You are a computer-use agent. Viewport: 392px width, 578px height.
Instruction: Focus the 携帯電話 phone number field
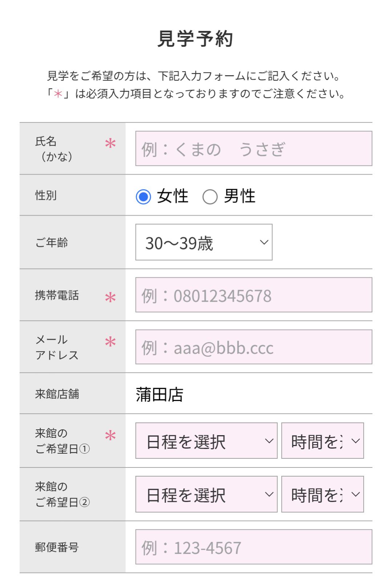point(254,295)
